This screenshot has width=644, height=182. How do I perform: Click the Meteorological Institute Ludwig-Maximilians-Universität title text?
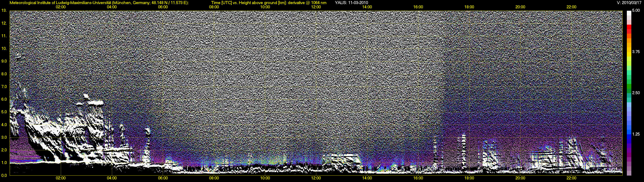(99, 3)
